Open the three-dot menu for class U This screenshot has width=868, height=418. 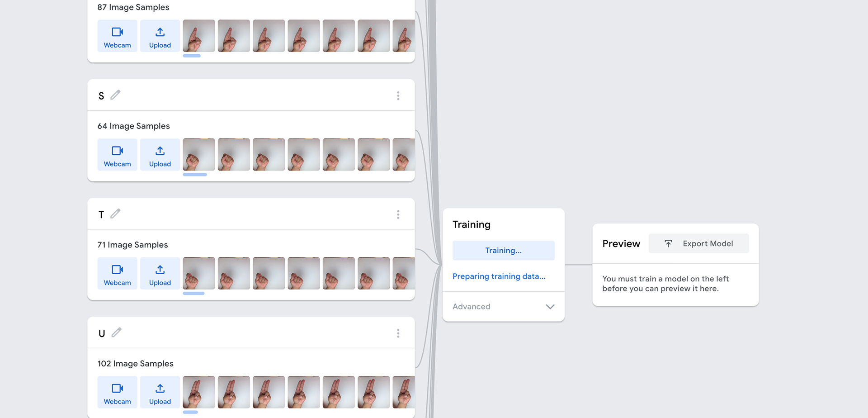(398, 333)
